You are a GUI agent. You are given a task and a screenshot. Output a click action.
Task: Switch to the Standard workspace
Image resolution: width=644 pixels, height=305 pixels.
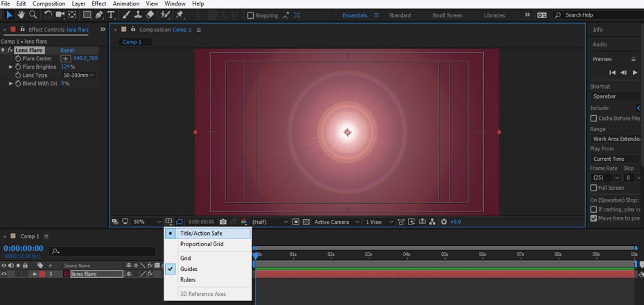pyautogui.click(x=399, y=15)
